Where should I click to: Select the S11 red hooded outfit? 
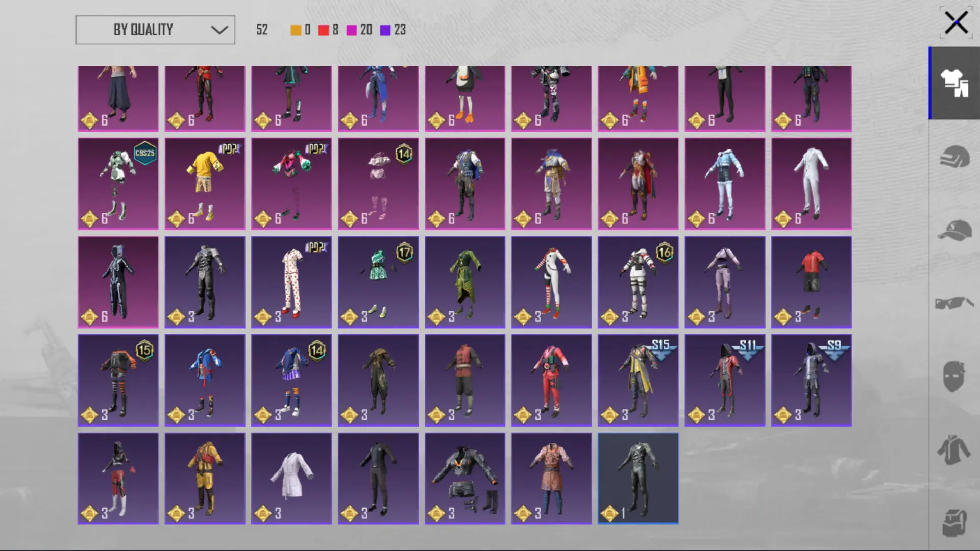[x=725, y=380]
